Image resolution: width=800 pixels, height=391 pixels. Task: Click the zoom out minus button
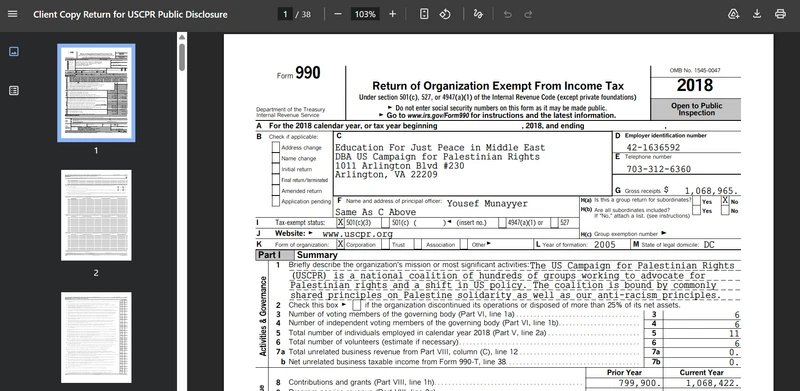click(x=337, y=14)
